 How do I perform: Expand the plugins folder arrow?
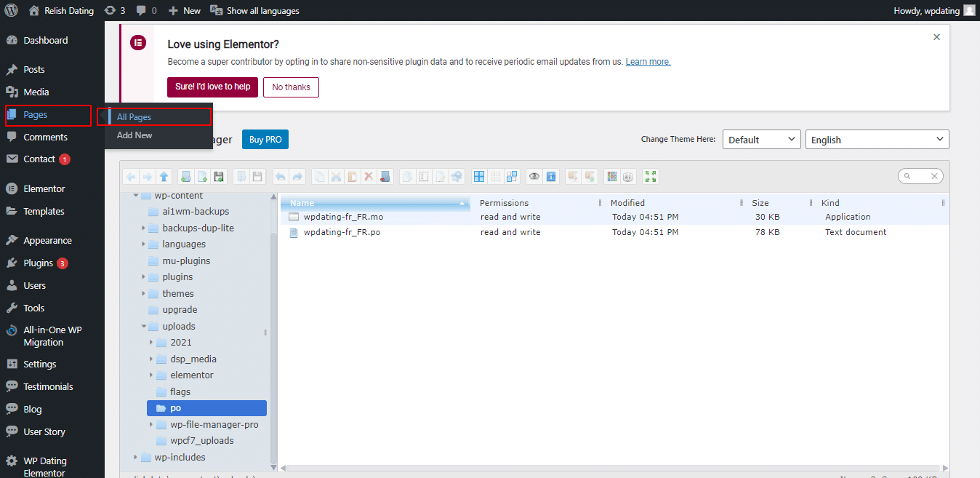pos(144,277)
